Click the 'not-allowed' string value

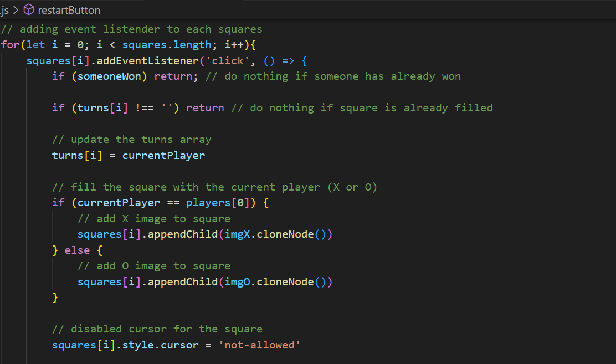(259, 345)
